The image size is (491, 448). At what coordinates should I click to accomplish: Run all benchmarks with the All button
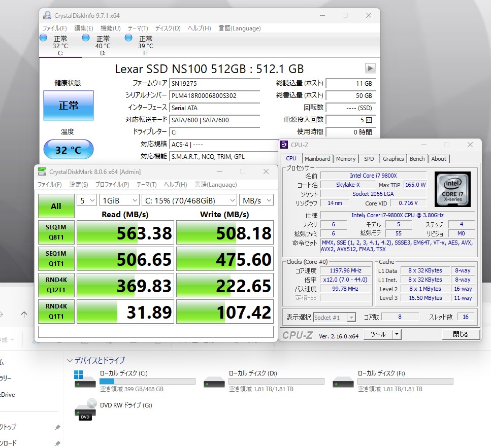(x=56, y=206)
